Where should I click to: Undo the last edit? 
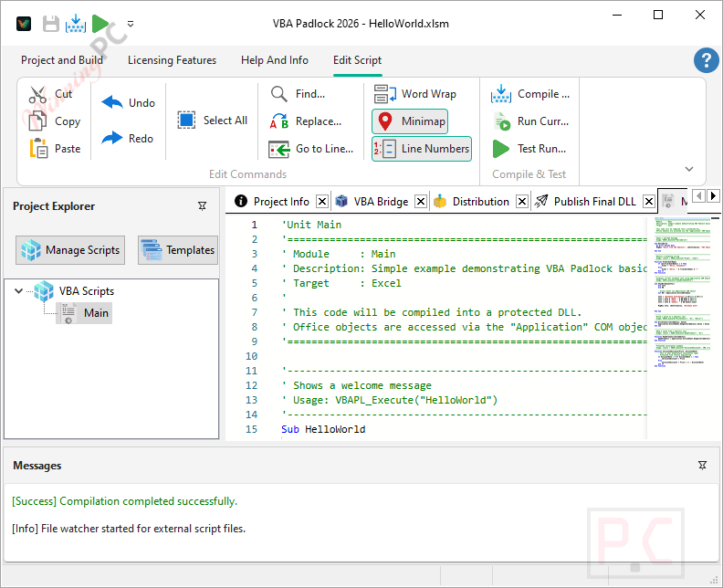click(128, 102)
